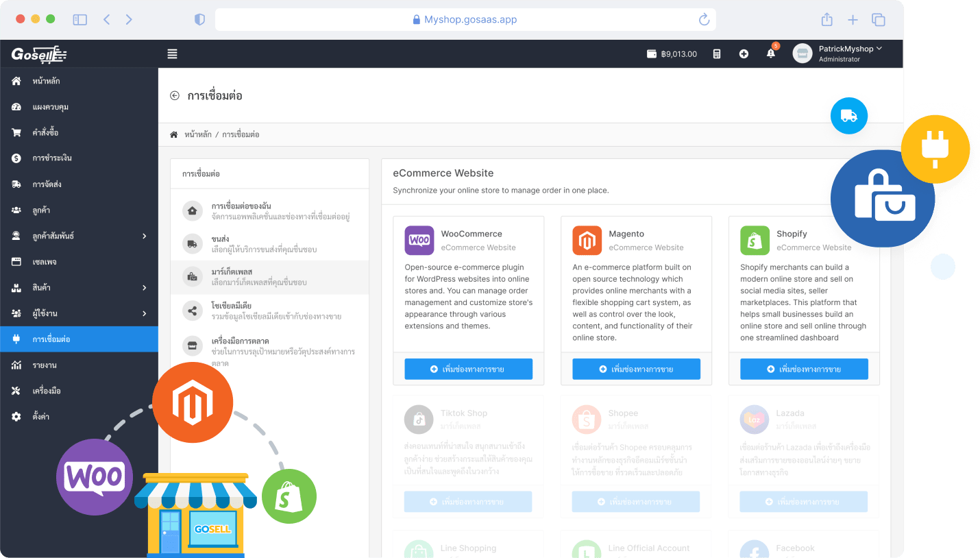Click the เซลเพจ sale page sidebar icon
This screenshot has width=980, height=558.
(16, 262)
